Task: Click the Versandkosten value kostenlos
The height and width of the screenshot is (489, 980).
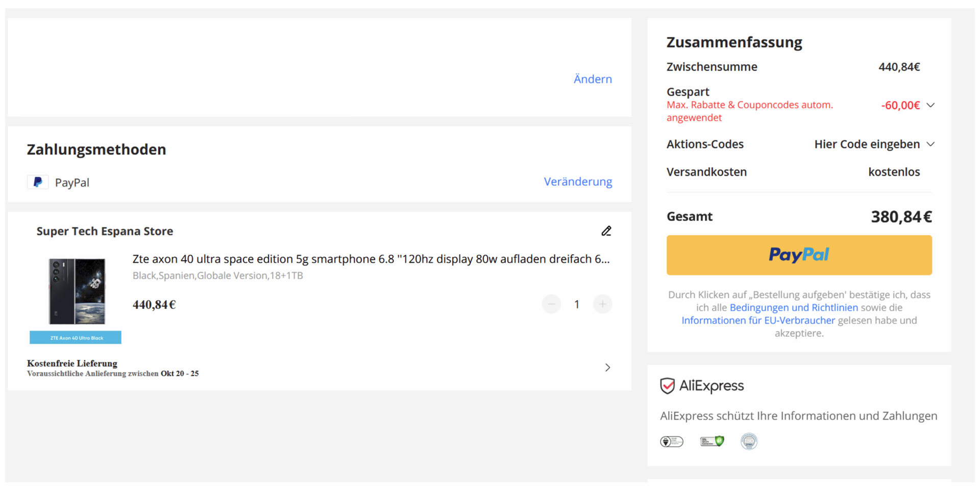Action: tap(894, 172)
